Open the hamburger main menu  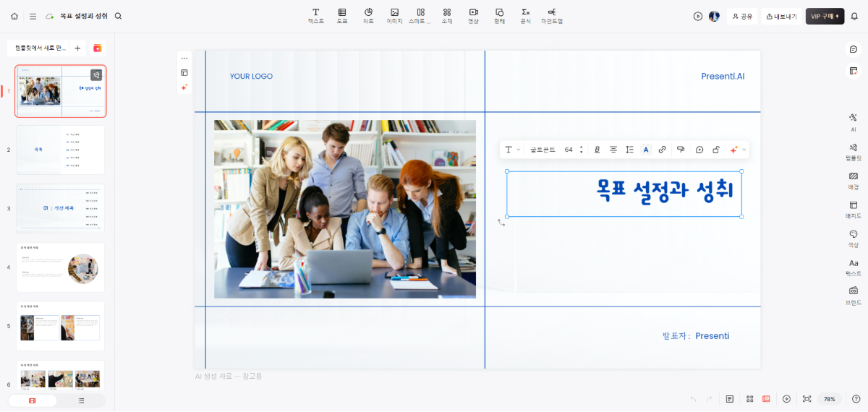(33, 16)
